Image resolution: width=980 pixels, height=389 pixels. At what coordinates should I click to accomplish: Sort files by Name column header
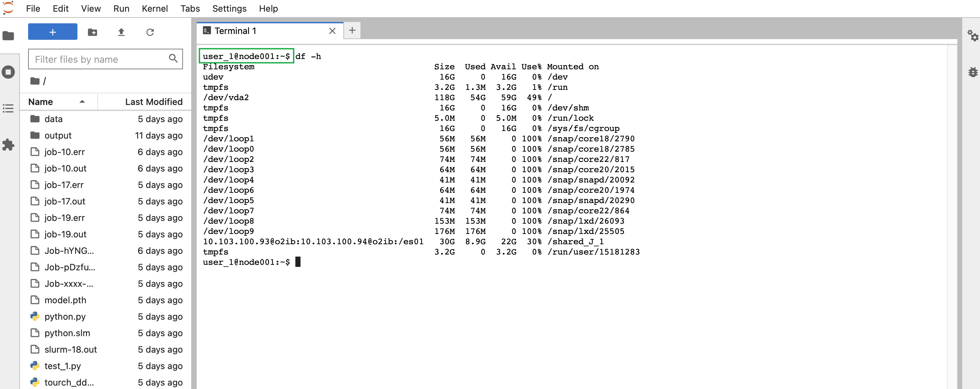pos(59,102)
